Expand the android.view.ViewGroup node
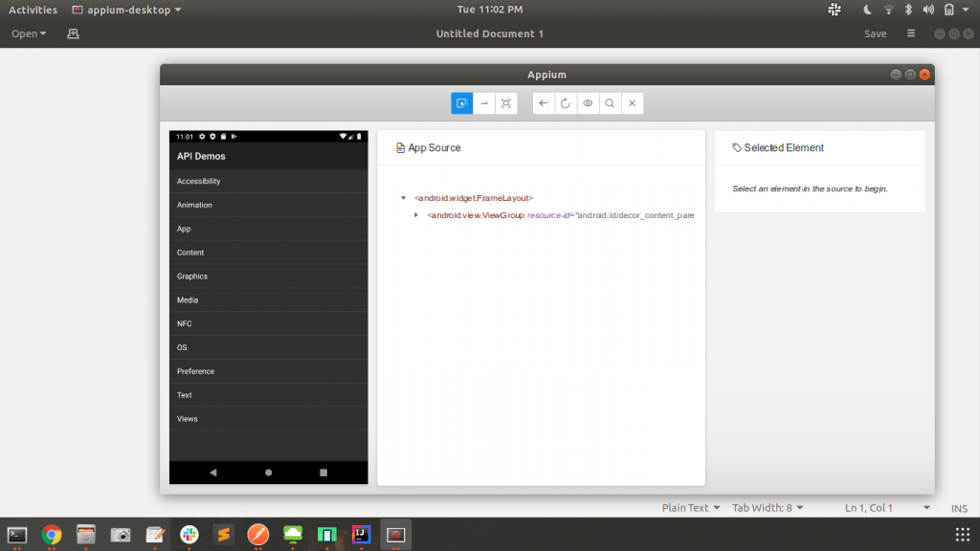Screen dimensions: 980x551 415,215
